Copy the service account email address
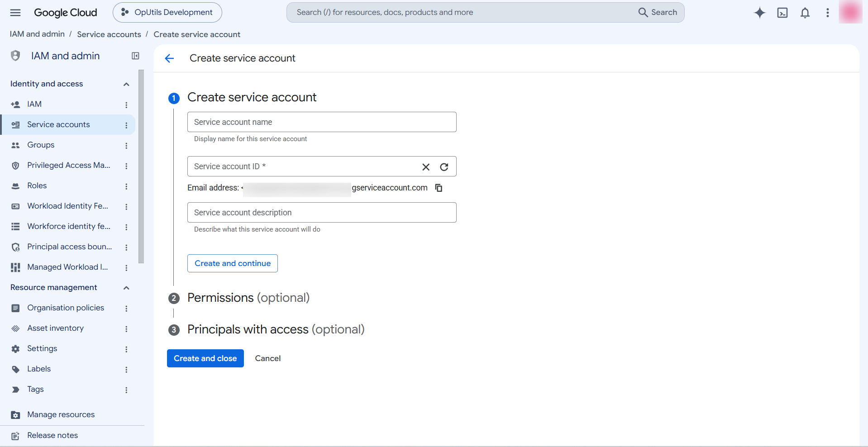The width and height of the screenshot is (868, 447). (439, 188)
